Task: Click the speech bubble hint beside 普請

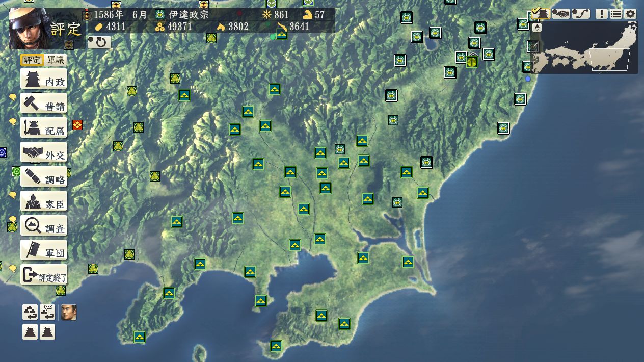Action: 13,97
